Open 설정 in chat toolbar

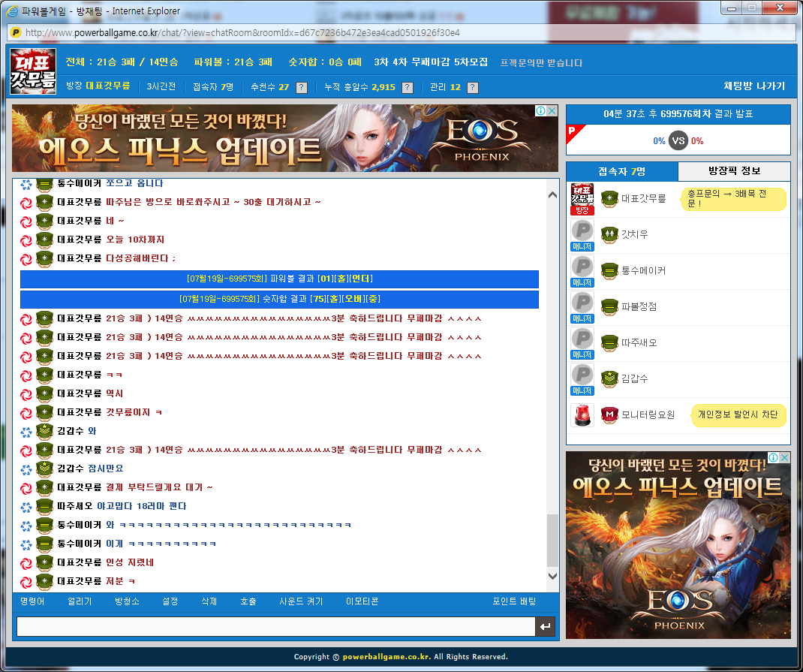(170, 601)
